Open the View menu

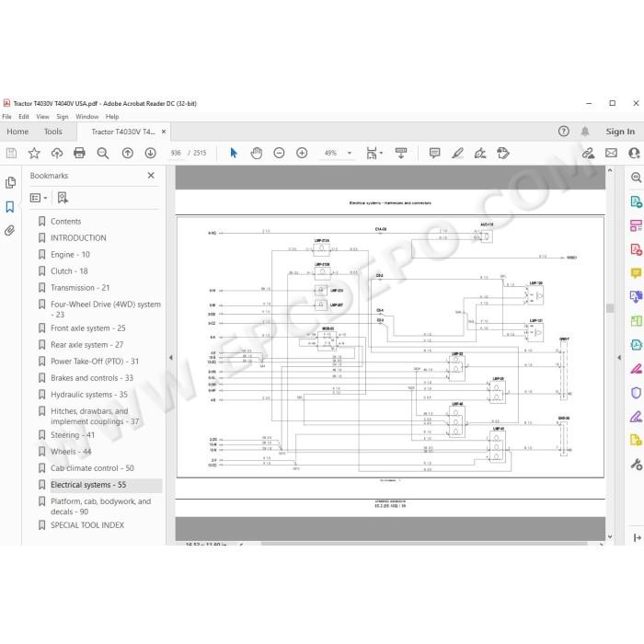coord(42,117)
